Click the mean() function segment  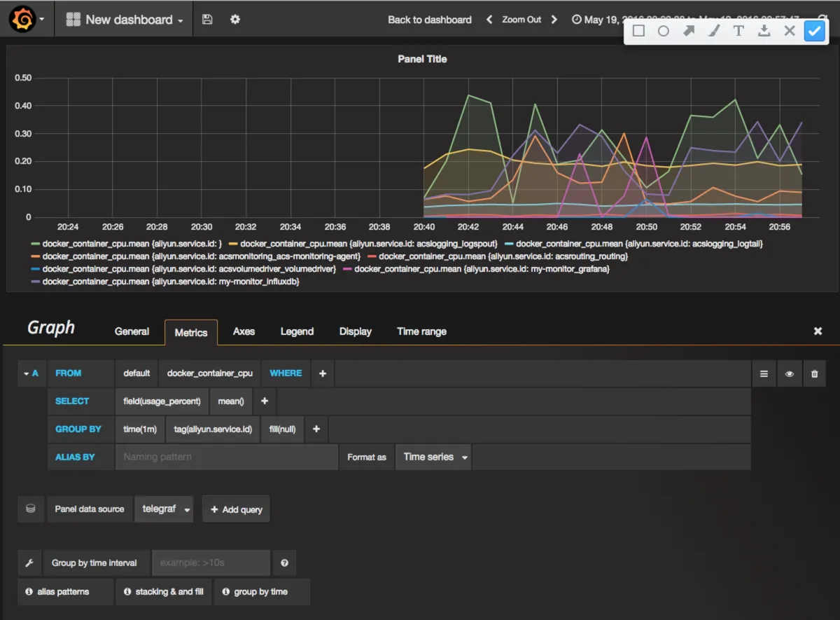pyautogui.click(x=231, y=401)
